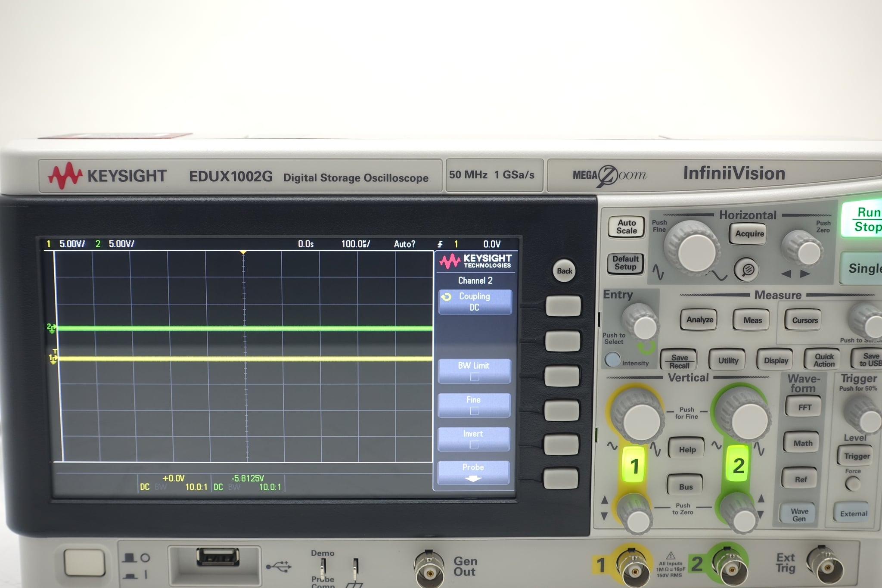Click the softkey next to Coupling DC

point(563,306)
